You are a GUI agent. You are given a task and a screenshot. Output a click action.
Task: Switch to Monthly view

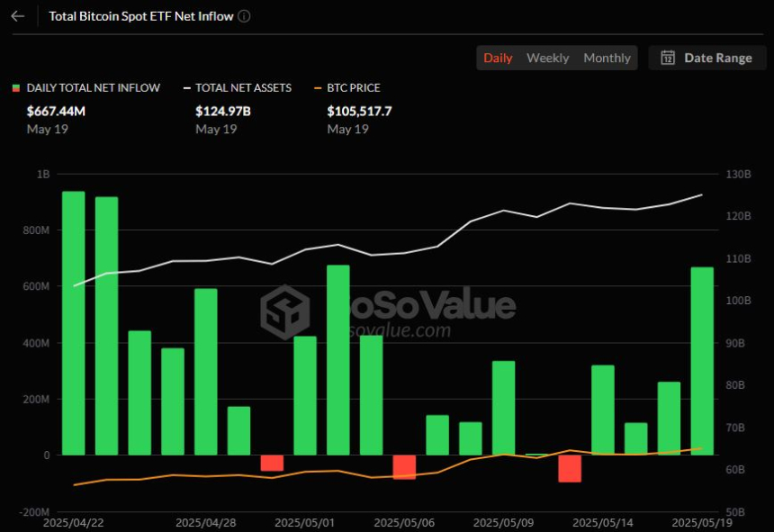(x=607, y=58)
